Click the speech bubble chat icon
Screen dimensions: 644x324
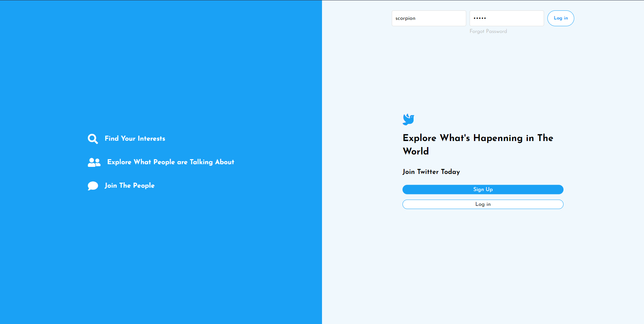[x=93, y=186]
